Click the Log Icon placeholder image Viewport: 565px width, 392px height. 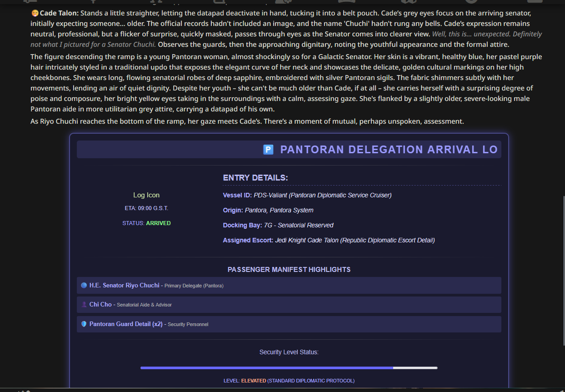pos(146,195)
